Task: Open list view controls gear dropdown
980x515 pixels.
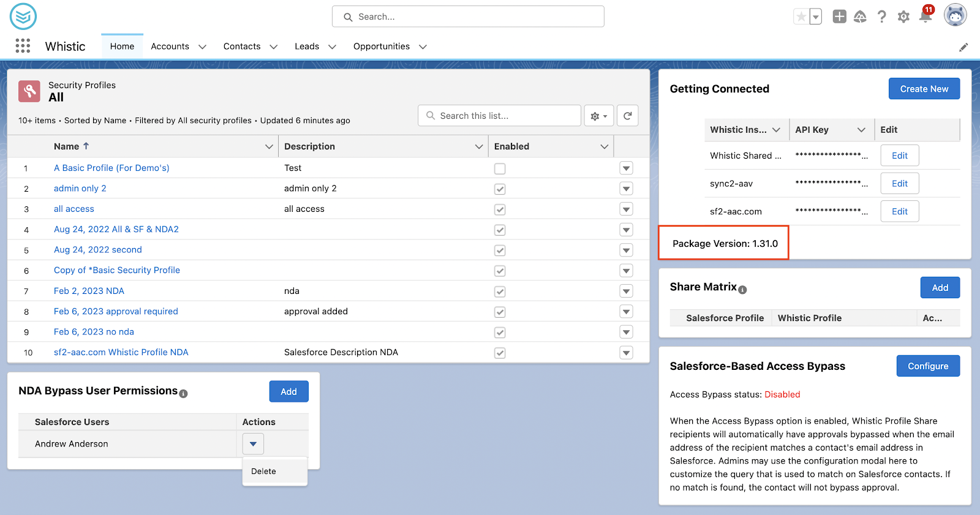Action: pyautogui.click(x=599, y=116)
